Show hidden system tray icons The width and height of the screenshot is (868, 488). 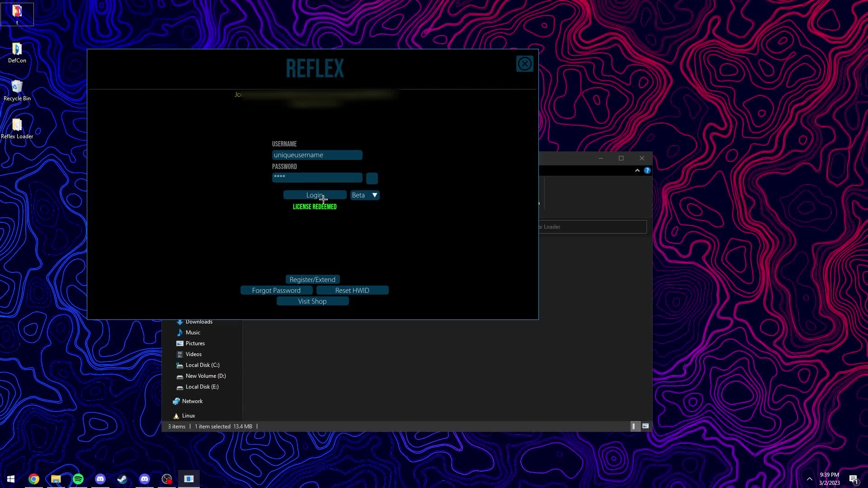(x=810, y=479)
